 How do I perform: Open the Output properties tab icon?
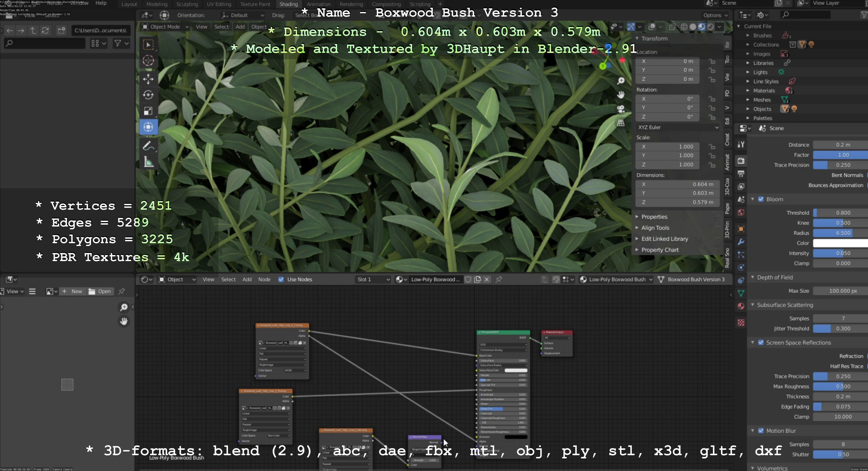(741, 174)
